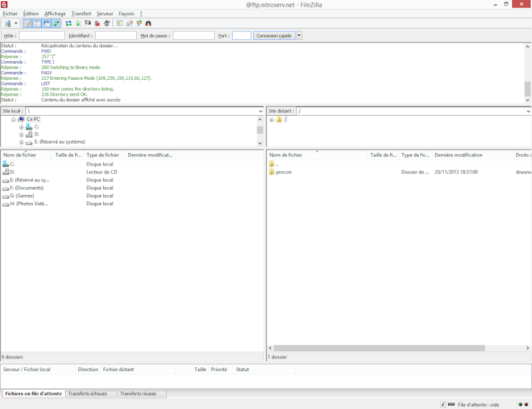Open the Connexion rapide history dropdown

pos(299,36)
